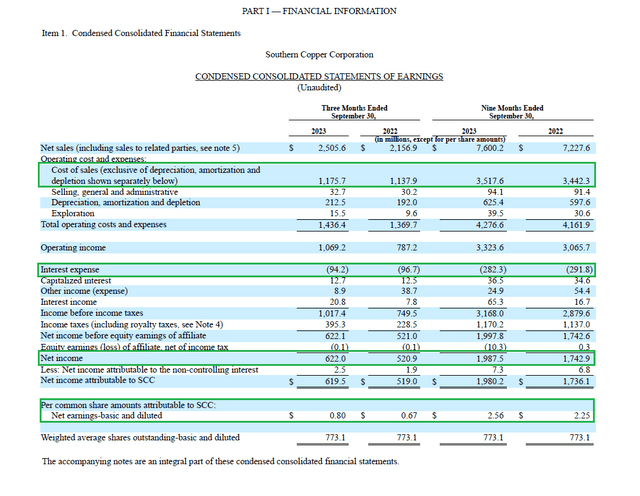Select the Cost of sales value 1,175.7
This screenshot has width=640, height=496.
[x=332, y=181]
